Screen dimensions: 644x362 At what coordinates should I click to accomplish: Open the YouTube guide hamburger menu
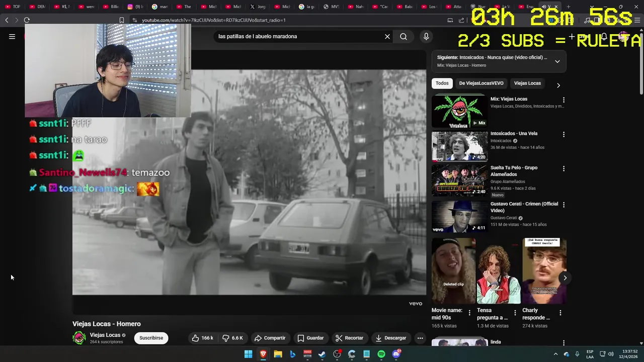12,36
